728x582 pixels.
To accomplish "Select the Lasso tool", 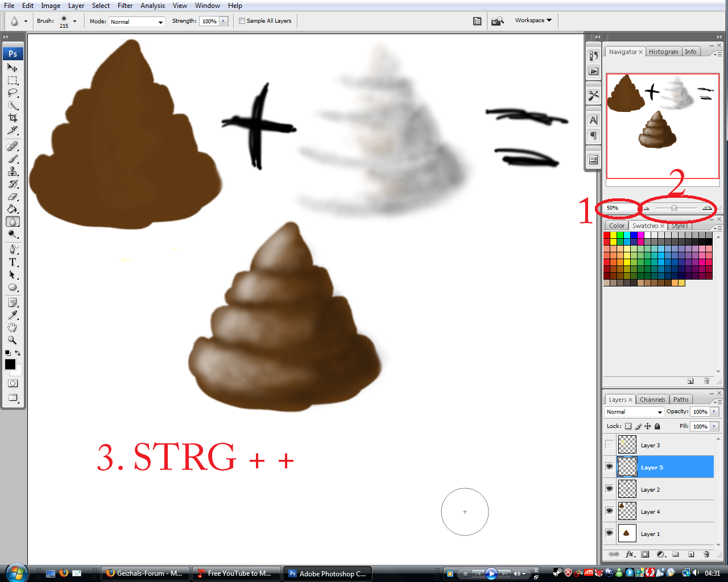I will coord(13,93).
